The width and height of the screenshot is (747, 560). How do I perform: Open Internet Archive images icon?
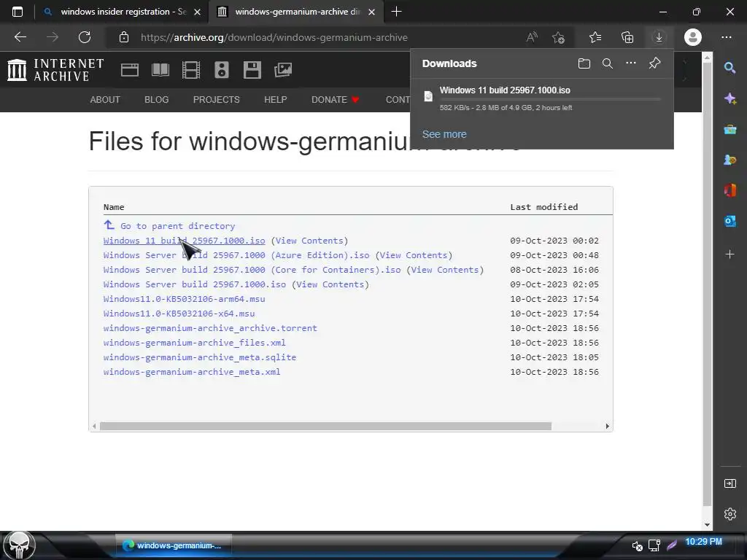click(283, 70)
